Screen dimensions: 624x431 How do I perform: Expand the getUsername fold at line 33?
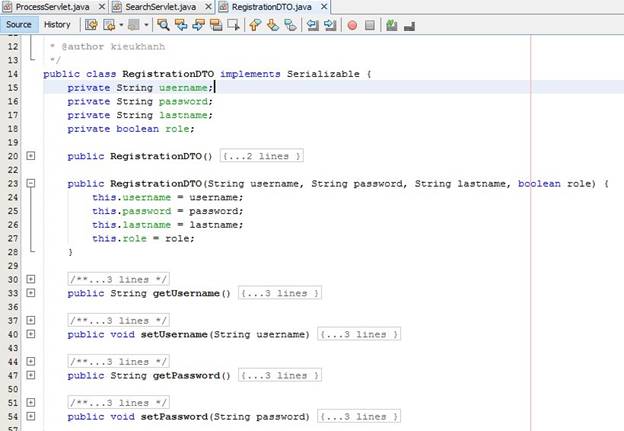[x=31, y=293]
